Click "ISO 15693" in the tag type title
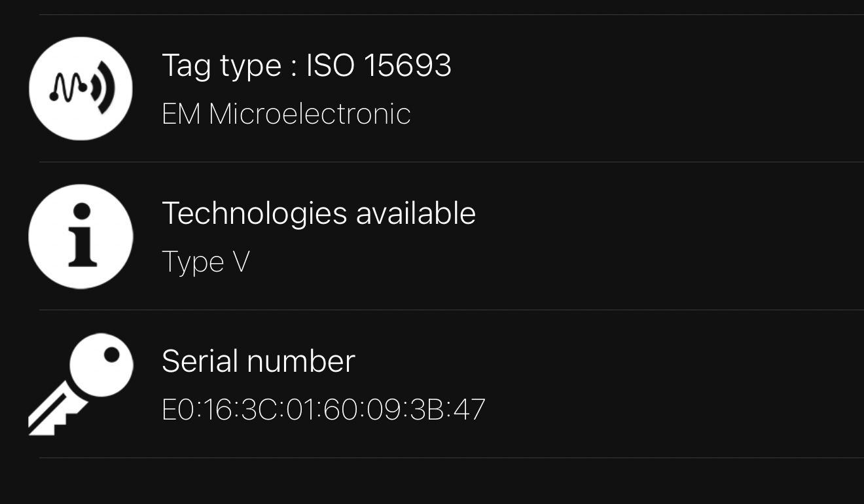The height and width of the screenshot is (504, 864). (x=379, y=65)
